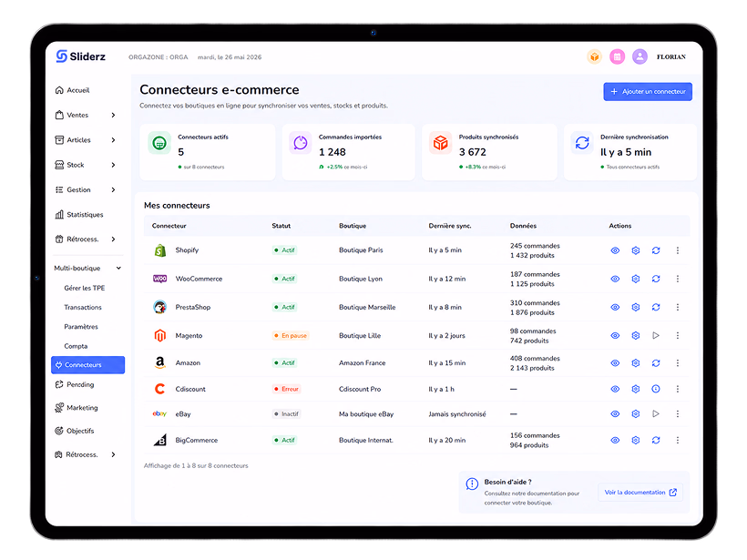View Cdiscount connector with eye icon
Screen dimensions: 747x560
(615, 389)
